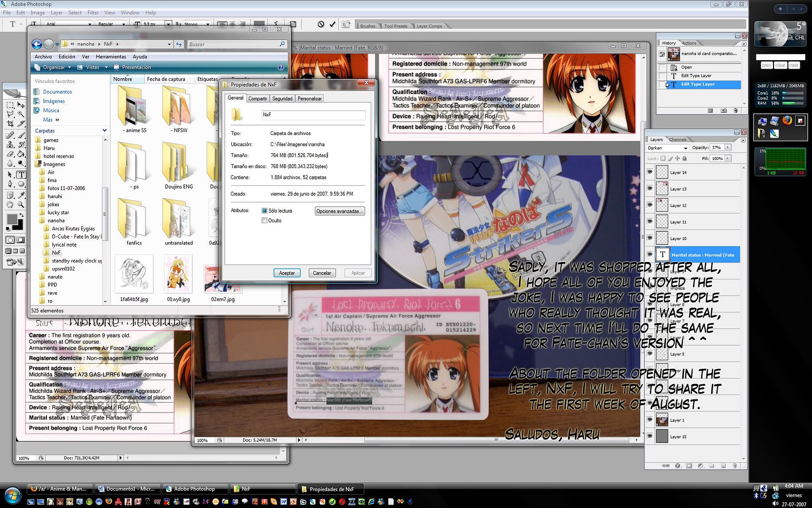This screenshot has height=508, width=812.
Task: Click the Explorer Back arrow button
Action: coord(37,44)
